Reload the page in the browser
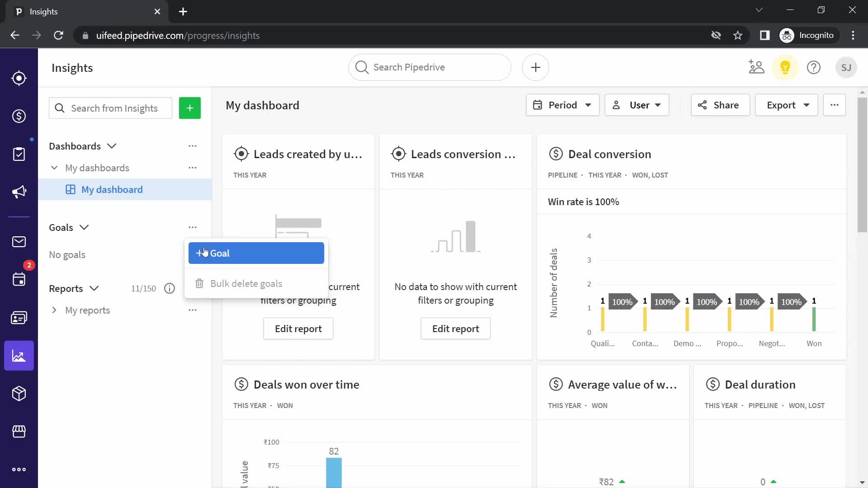 click(x=58, y=35)
